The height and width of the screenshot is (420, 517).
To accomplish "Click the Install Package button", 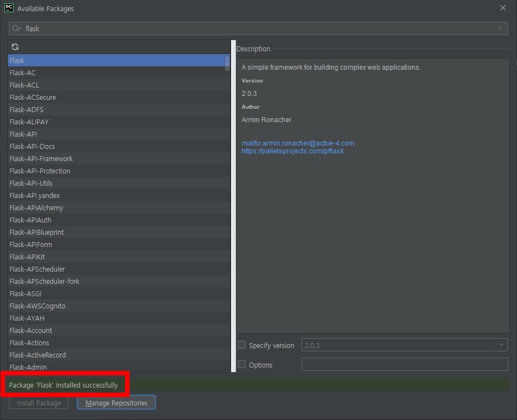I will (39, 403).
